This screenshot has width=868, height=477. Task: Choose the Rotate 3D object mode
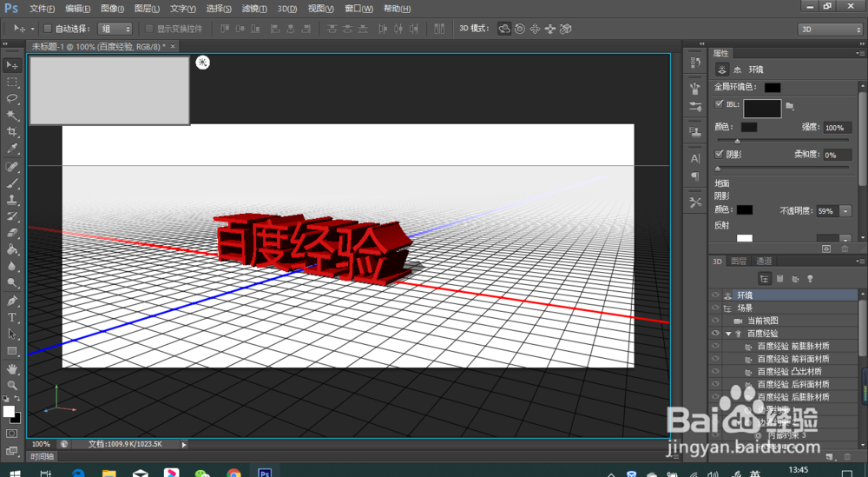503,29
